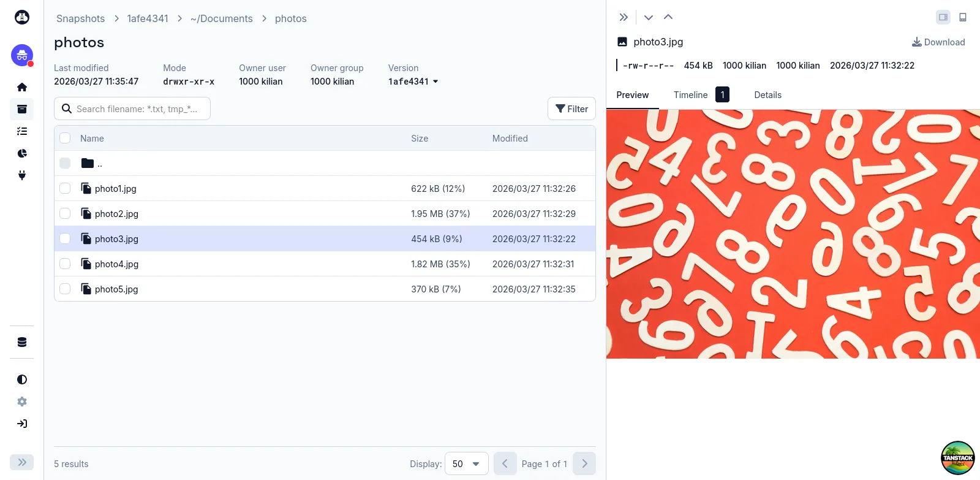Open the pie chart statistics icon
The image size is (980, 480).
click(x=22, y=153)
